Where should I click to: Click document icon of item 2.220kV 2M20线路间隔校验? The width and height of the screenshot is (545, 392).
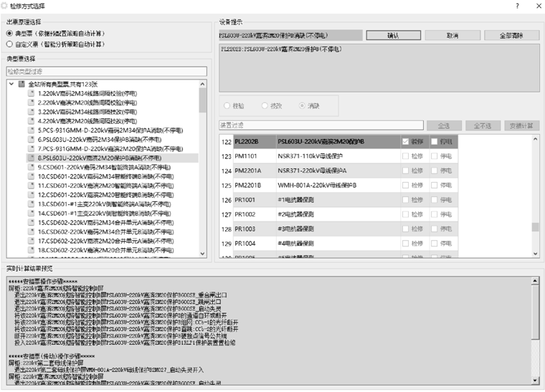[x=31, y=102]
